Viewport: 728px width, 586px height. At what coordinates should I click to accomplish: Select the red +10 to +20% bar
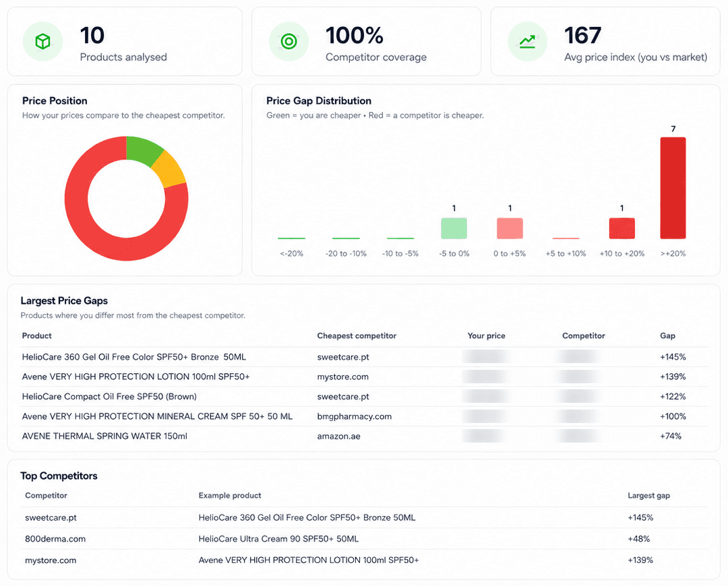[x=621, y=228]
